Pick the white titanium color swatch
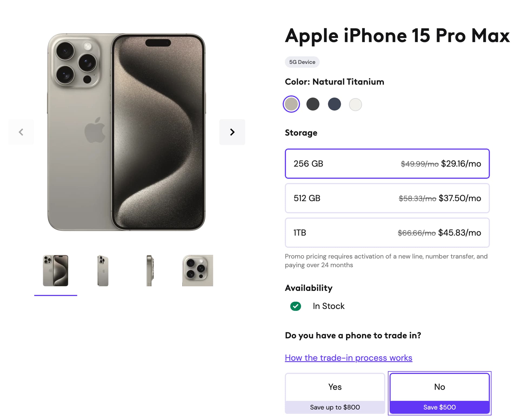 (355, 105)
